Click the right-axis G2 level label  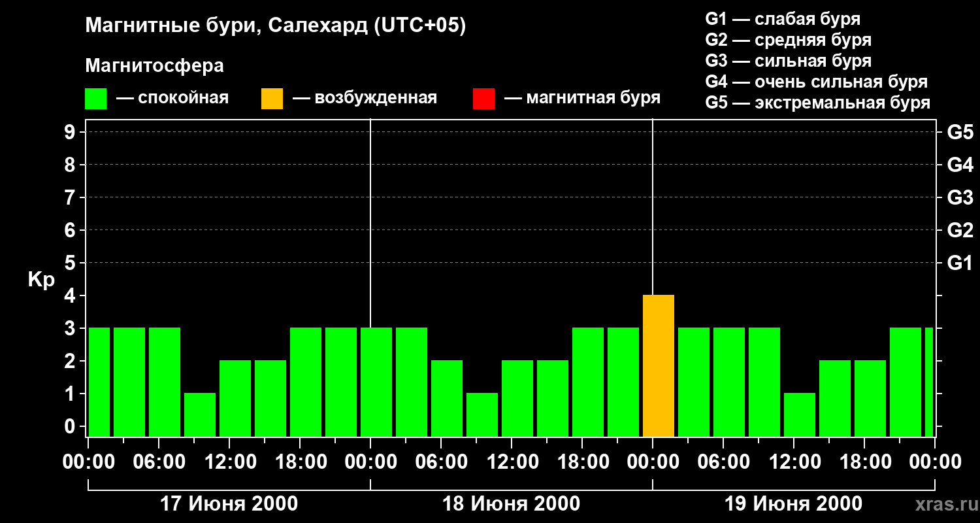point(960,231)
